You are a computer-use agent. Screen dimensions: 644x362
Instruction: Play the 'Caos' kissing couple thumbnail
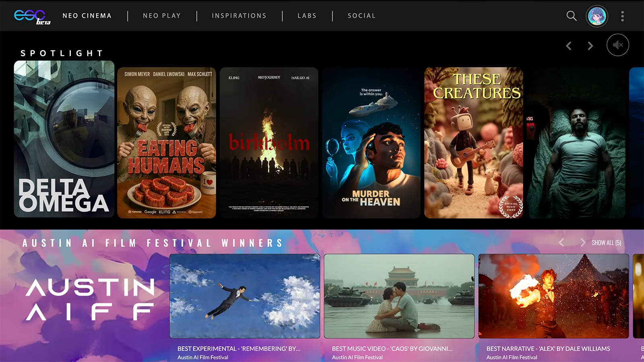tap(399, 296)
